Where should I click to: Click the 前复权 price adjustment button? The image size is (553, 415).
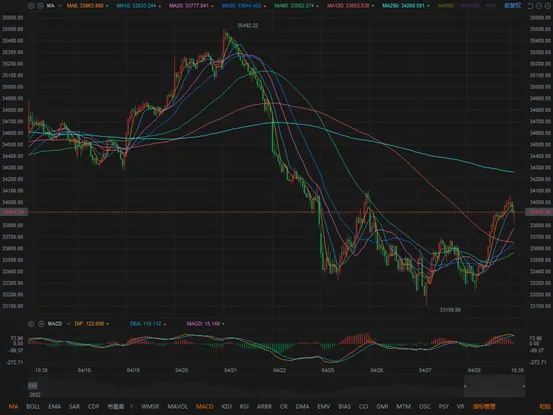pyautogui.click(x=512, y=6)
